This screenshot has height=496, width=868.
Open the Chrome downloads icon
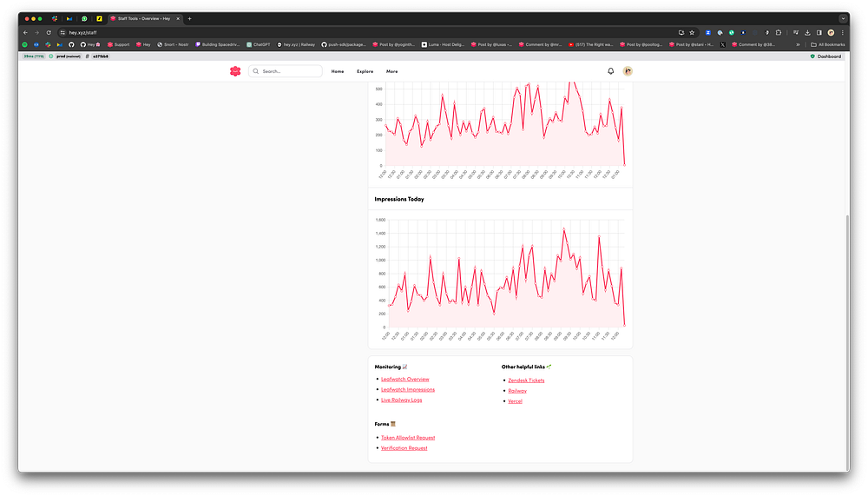click(807, 33)
